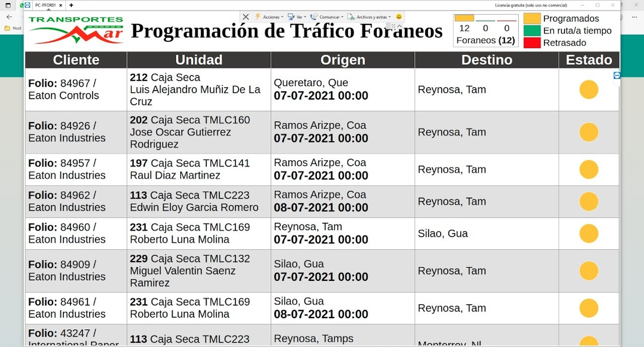Click the red Retrasado legend swatch

532,43
